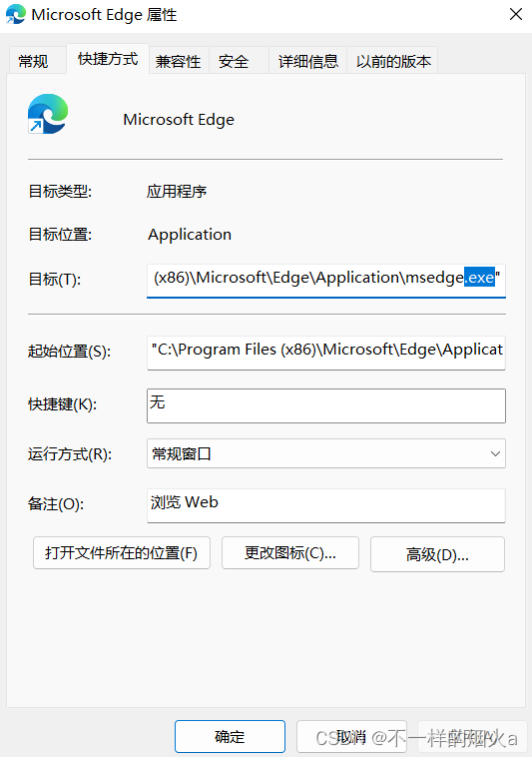Confirm with the 确定 button

[230, 737]
